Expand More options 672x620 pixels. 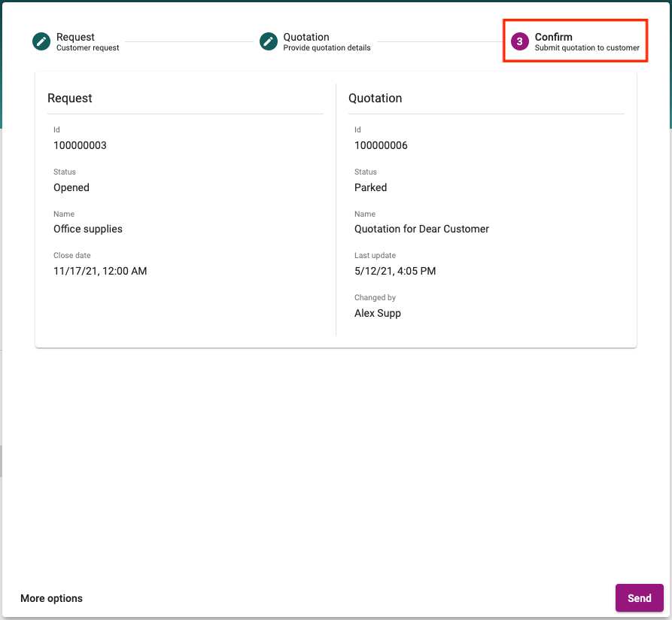click(x=51, y=598)
